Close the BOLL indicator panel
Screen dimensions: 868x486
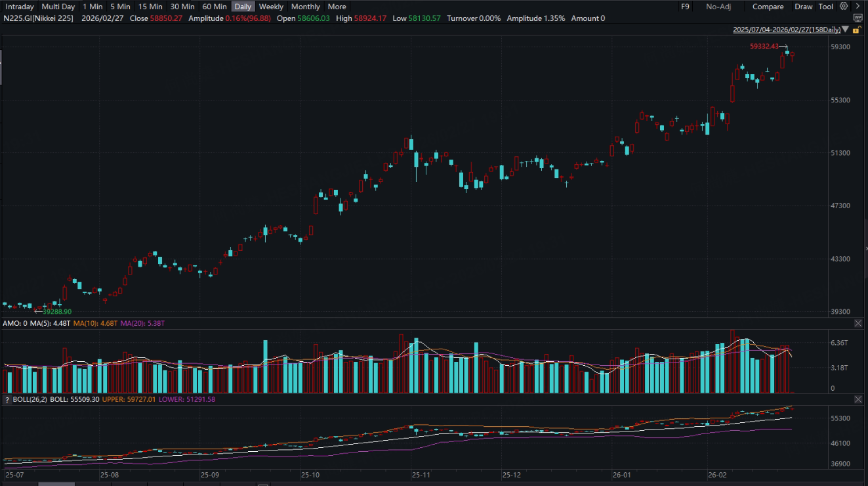pyautogui.click(x=858, y=399)
